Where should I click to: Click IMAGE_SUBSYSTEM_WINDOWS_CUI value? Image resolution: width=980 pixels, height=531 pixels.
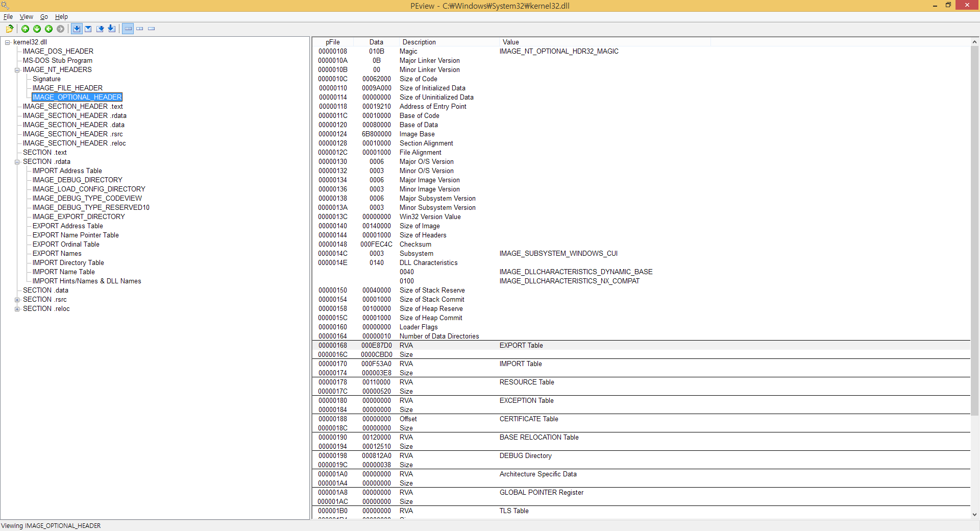click(x=558, y=253)
